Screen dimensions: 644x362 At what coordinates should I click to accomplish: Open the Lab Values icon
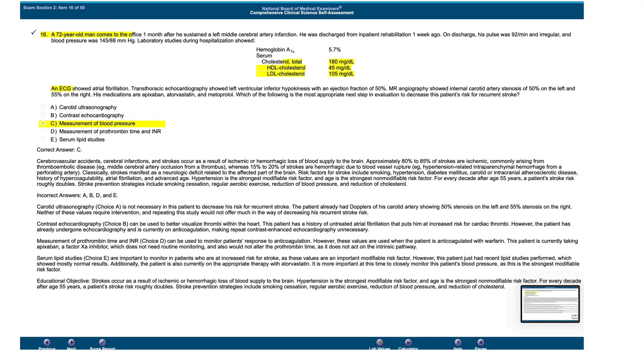[x=380, y=342]
